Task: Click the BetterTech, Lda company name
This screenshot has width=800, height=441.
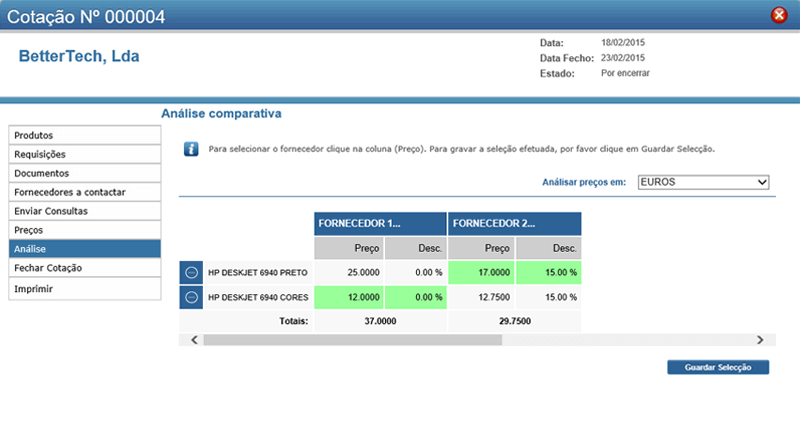Action: pyautogui.click(x=79, y=56)
